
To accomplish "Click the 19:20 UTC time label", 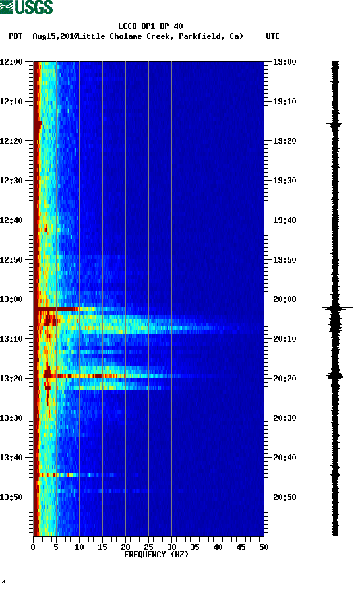I will pyautogui.click(x=284, y=141).
